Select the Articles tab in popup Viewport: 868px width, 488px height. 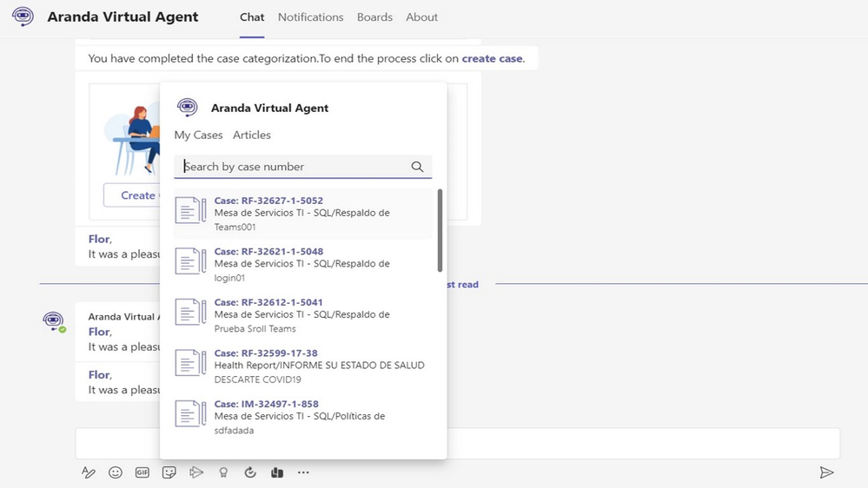252,135
